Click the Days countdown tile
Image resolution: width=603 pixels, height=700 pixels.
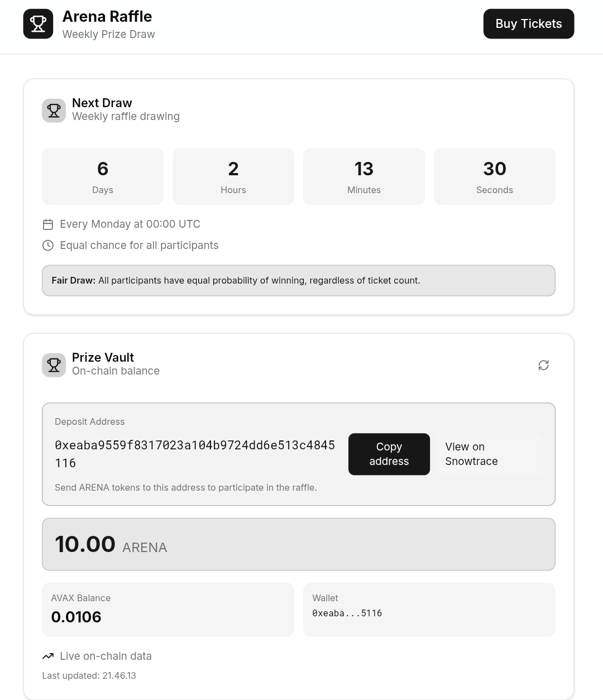[x=103, y=176]
